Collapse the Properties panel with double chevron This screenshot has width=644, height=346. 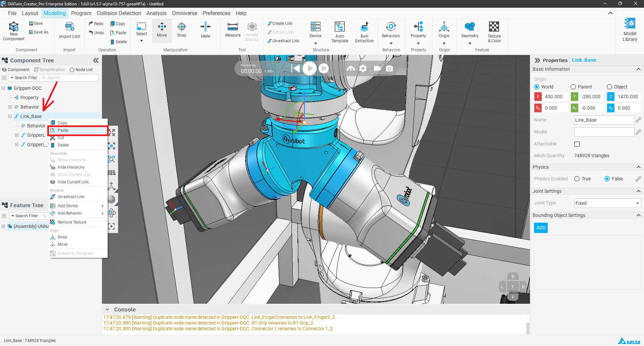(537, 60)
